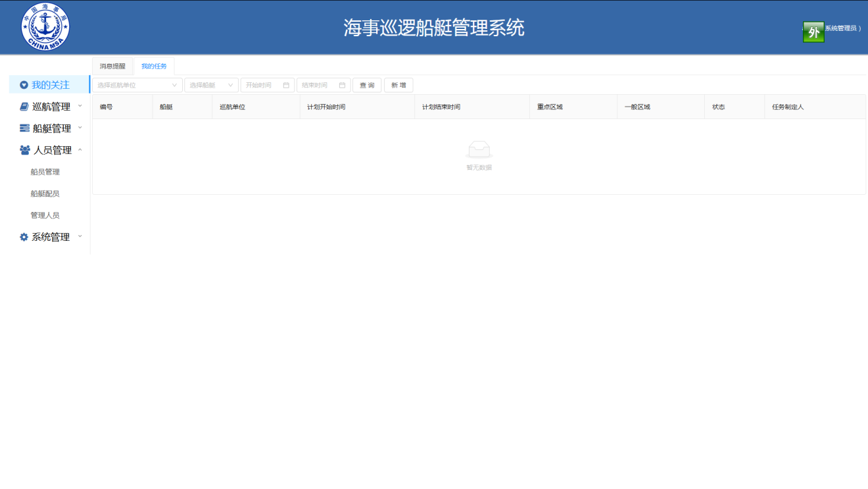Open the 选择船艇 dropdown
Viewport: 868px width, 489px height.
point(210,86)
